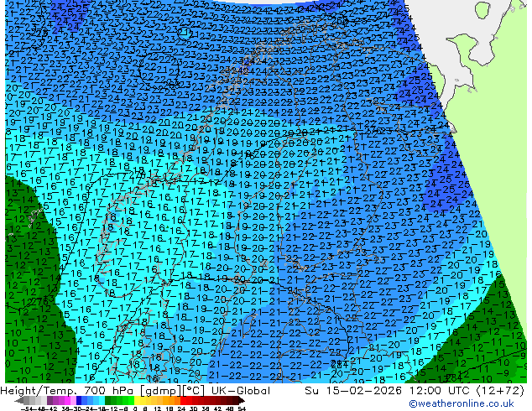The image size is (532, 411).
Task: Click the right arrow tip of colorbar
Action: [243, 401]
